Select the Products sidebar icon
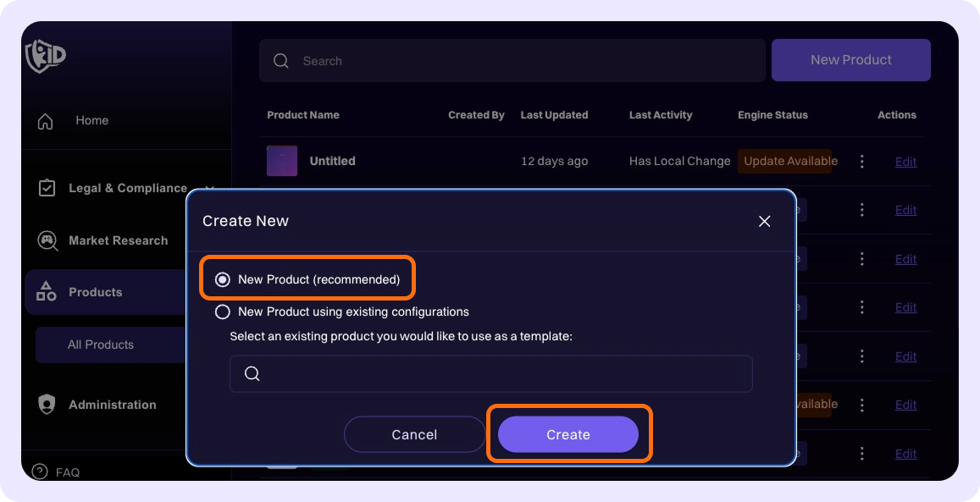 click(45, 292)
